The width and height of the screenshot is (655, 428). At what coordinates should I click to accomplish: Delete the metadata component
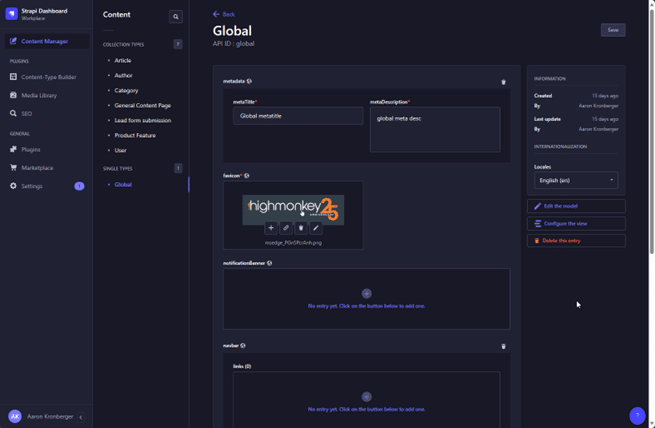click(503, 82)
